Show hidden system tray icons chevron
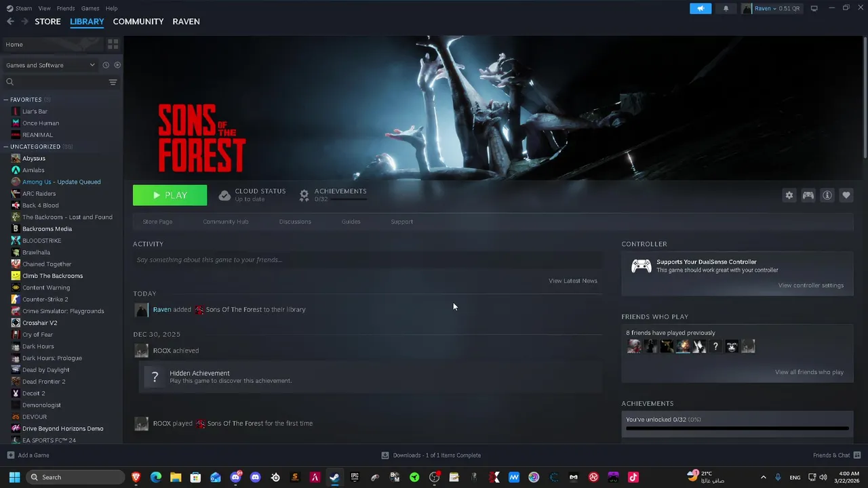The height and width of the screenshot is (488, 868). (x=764, y=477)
